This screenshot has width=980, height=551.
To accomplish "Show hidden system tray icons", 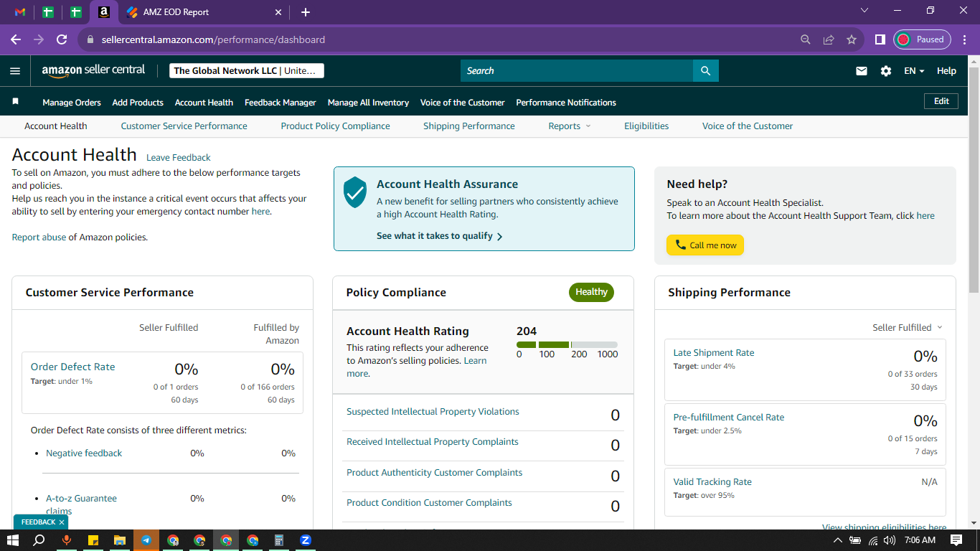I will click(837, 540).
